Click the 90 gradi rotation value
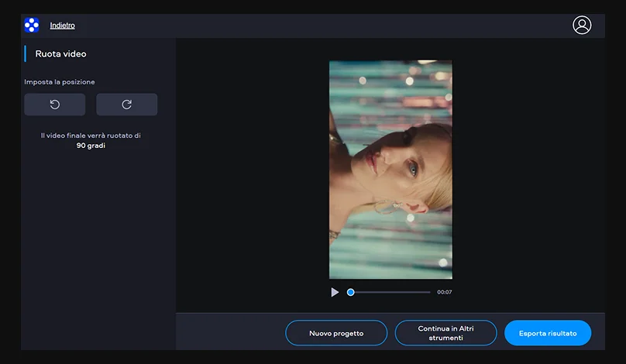Viewport: 626px width, 364px height. point(91,146)
